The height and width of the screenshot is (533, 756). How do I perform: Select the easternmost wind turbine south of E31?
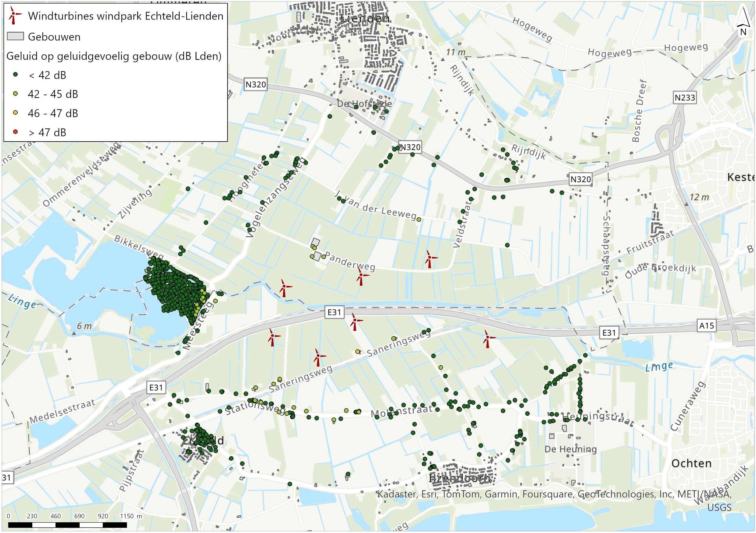point(487,338)
